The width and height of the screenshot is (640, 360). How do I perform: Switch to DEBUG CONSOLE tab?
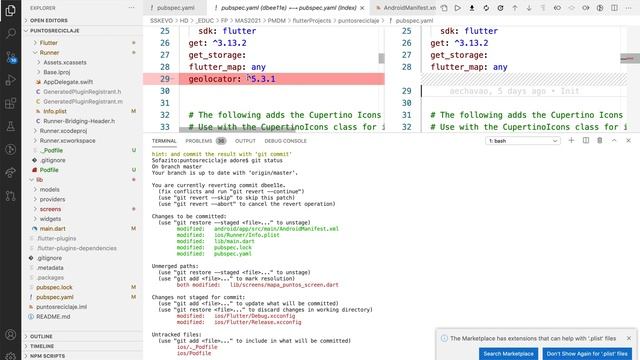[x=285, y=141]
